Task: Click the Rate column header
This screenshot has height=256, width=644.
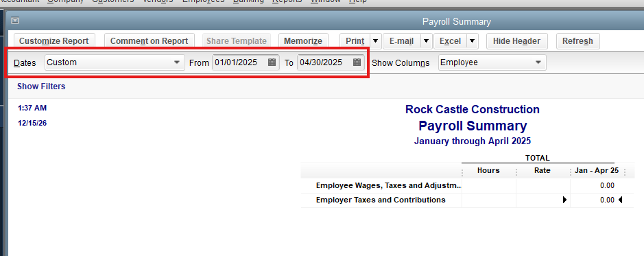Action: 542,170
